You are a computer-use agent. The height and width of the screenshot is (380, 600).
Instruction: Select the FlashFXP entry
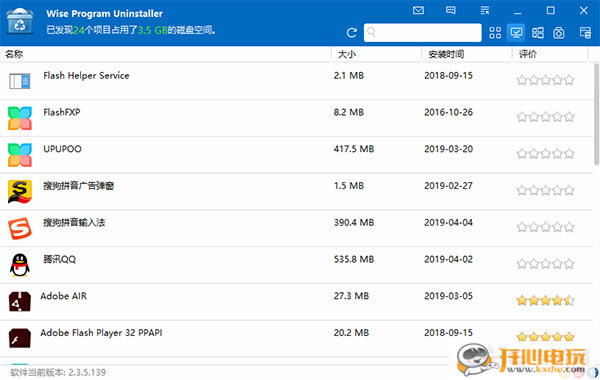coord(297,118)
